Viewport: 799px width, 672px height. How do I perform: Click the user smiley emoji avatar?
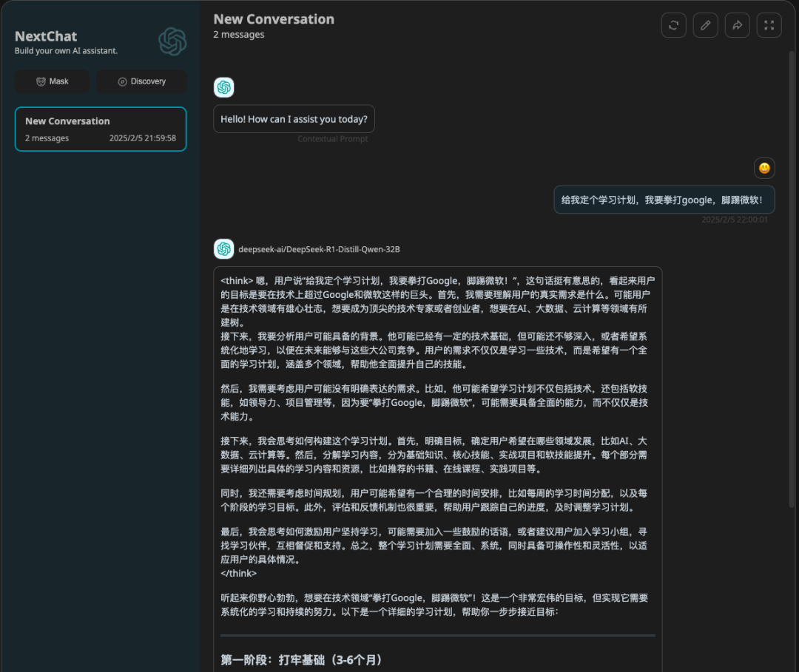pyautogui.click(x=764, y=168)
